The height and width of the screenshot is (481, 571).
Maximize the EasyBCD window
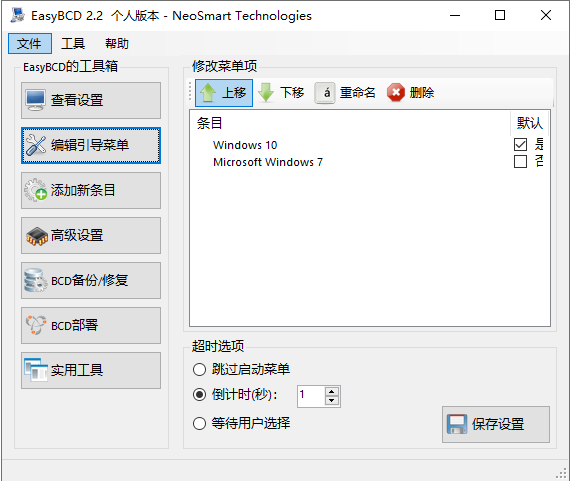[500, 15]
